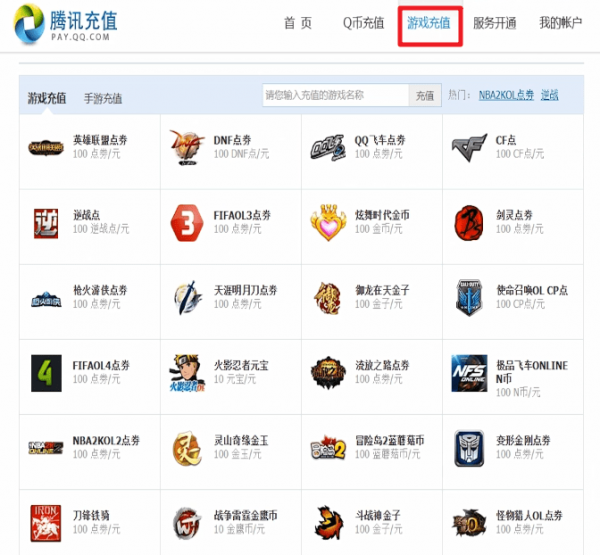Select the Transformers 变形金刚 icon
The image size is (600, 555).
[469, 448]
